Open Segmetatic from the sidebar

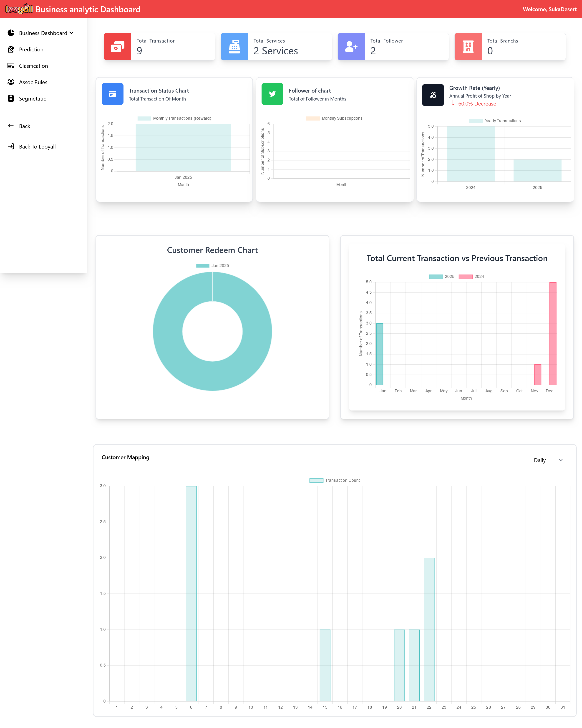click(x=32, y=99)
